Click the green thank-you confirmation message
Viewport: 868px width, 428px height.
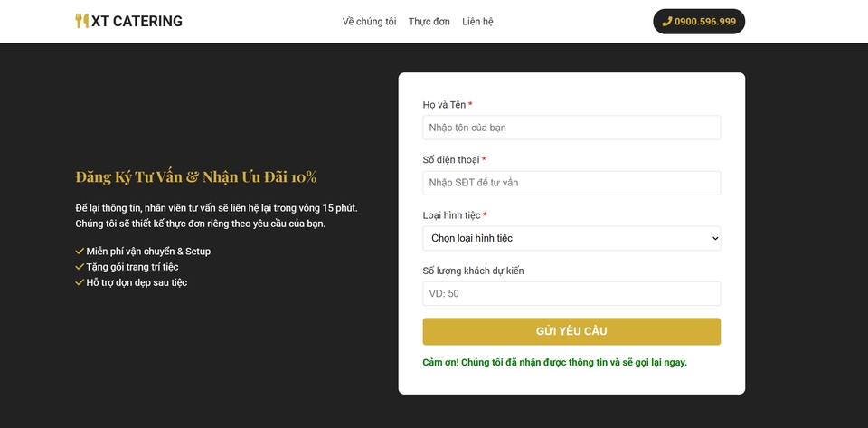point(554,363)
